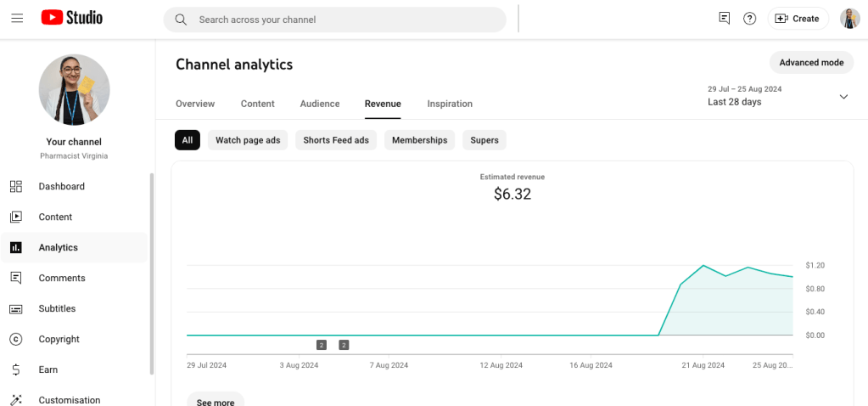Open the hamburger navigation menu

(17, 19)
